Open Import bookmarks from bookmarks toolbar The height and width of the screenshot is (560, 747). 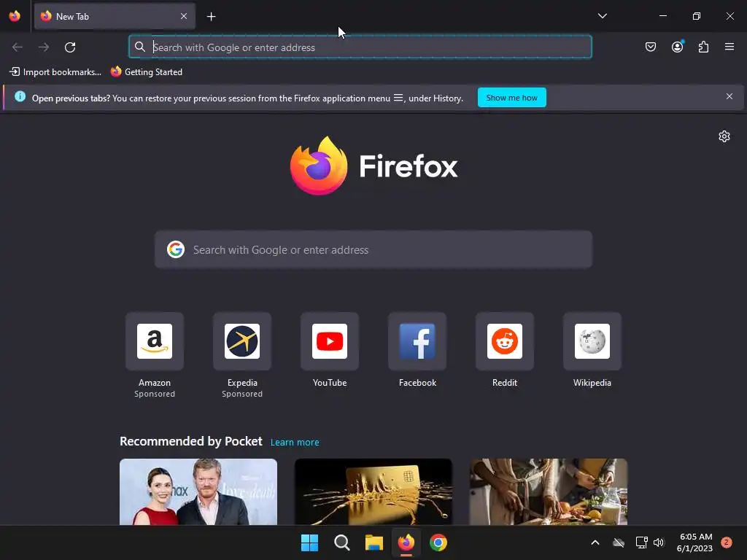[55, 72]
